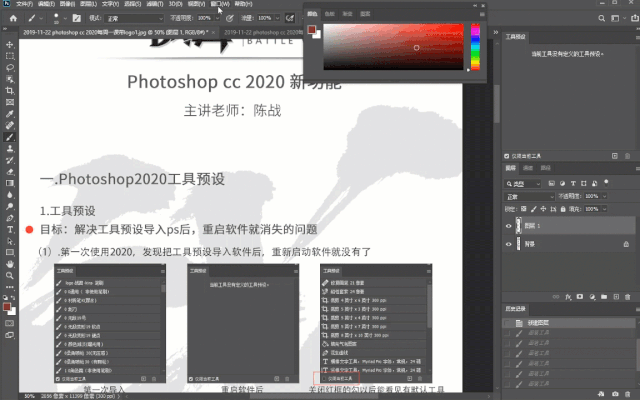Add a layer style with the fx icon
The height and width of the screenshot is (400, 640).
[568, 297]
